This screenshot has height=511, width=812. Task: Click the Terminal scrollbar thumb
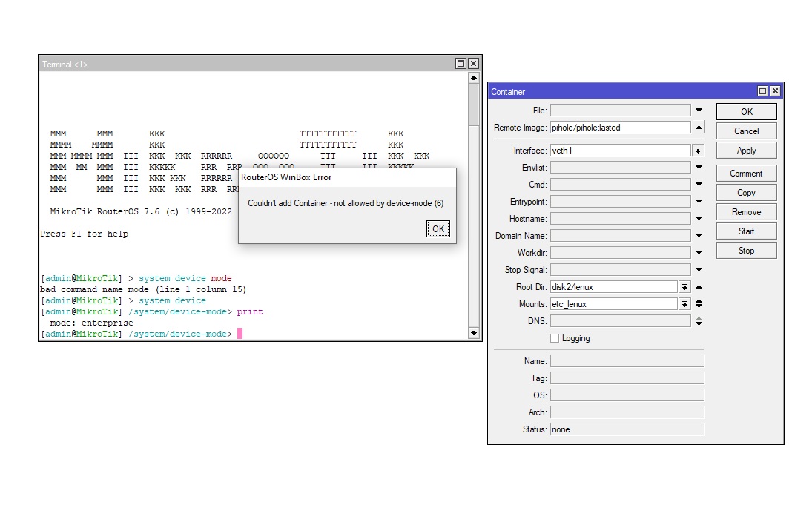(473, 104)
